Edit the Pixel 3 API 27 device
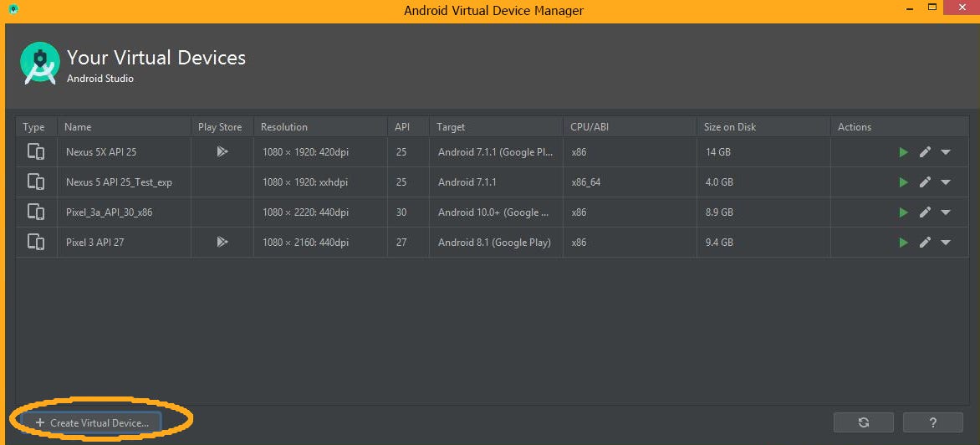This screenshot has width=980, height=445. [x=925, y=242]
